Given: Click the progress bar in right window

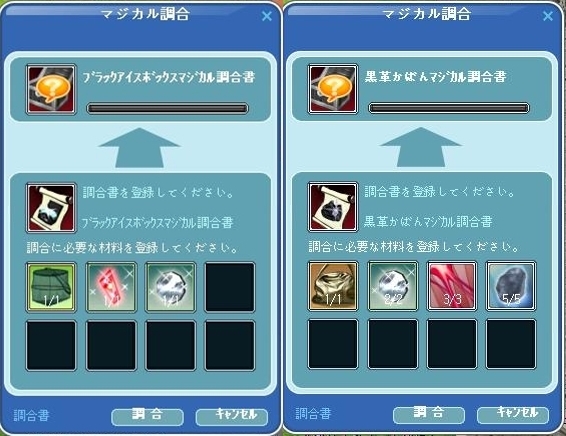Looking at the screenshot, I should click(449, 108).
